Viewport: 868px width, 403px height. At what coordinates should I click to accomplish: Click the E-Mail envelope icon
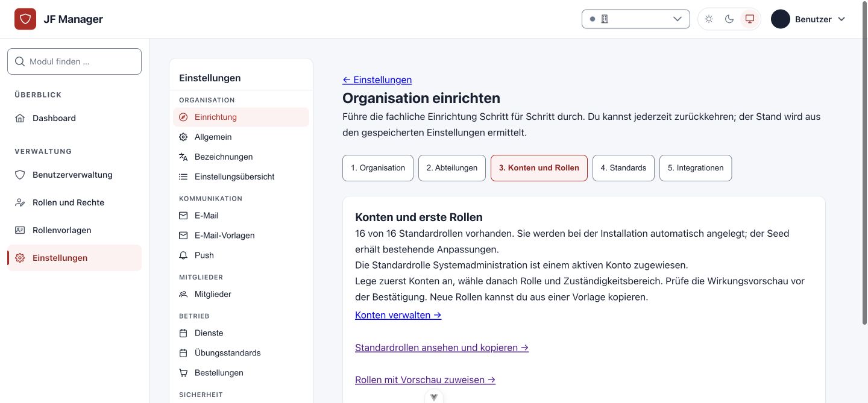click(x=183, y=215)
